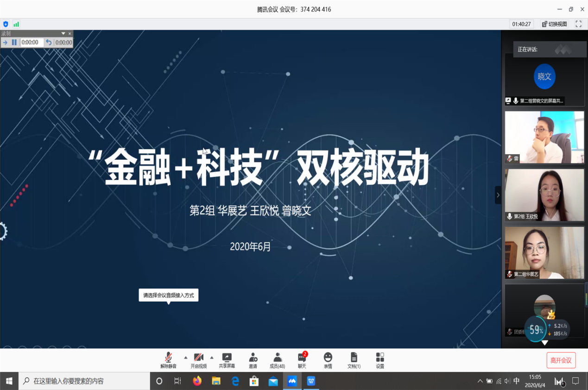Check the green network signal icon
This screenshot has width=588, height=390.
16,24
